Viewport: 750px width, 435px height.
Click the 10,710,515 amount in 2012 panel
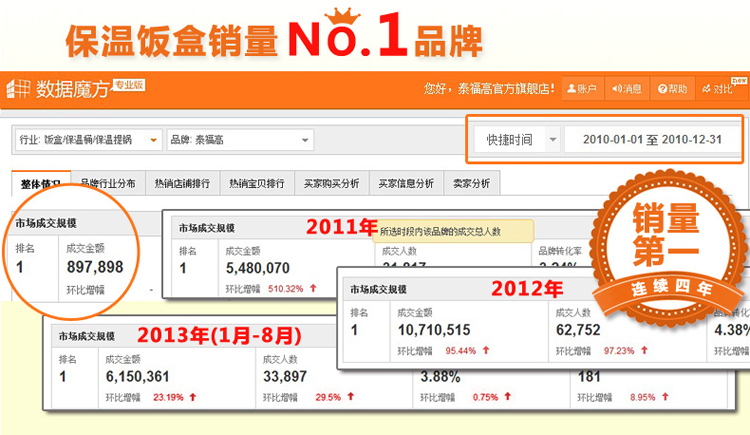click(x=434, y=330)
